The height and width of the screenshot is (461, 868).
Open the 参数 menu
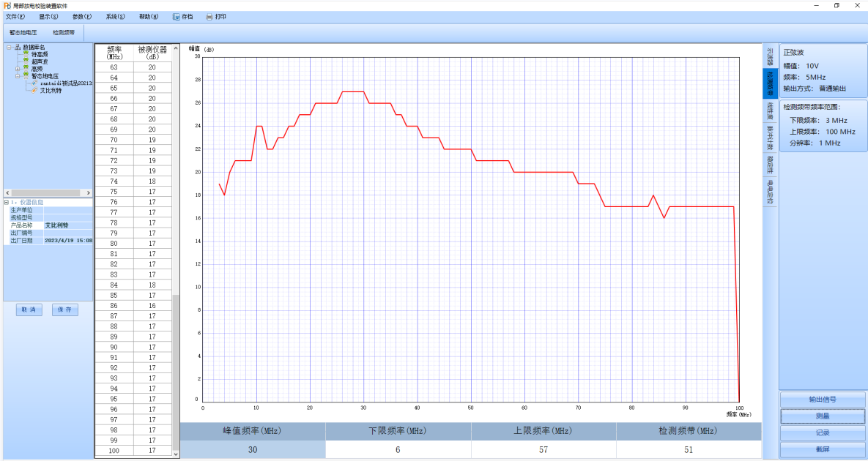82,16
